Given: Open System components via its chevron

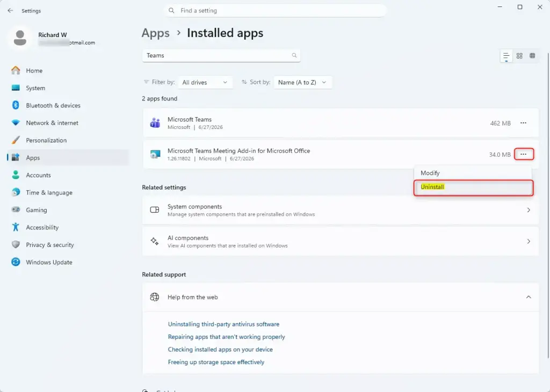Looking at the screenshot, I should pyautogui.click(x=529, y=210).
